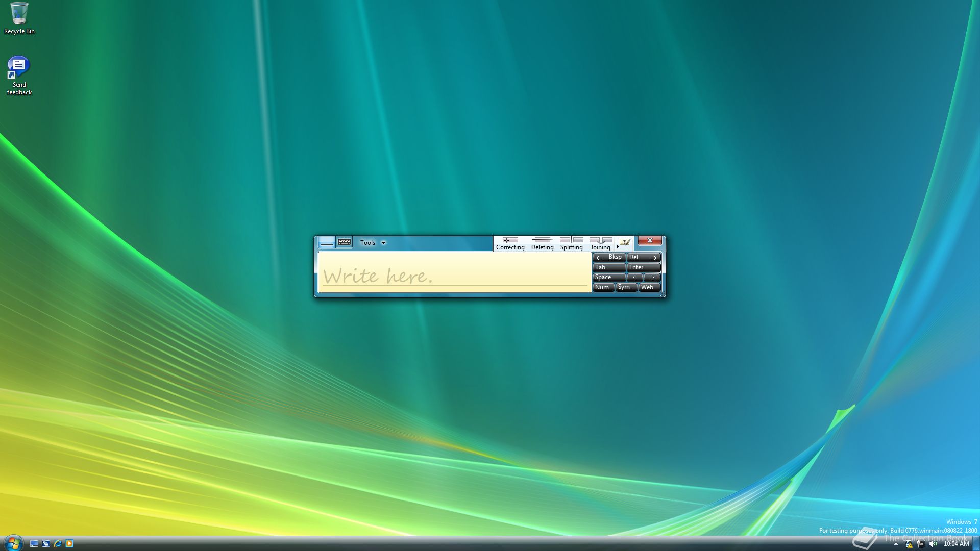This screenshot has height=551, width=980.
Task: Select the Send feedback desktop shortcut
Action: (19, 76)
